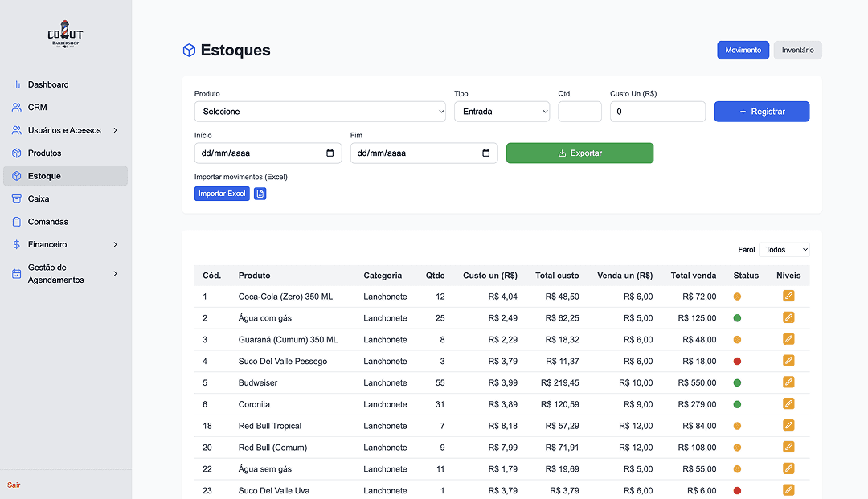Click the Cout Barbershop logo
This screenshot has height=499, width=868.
65,35
